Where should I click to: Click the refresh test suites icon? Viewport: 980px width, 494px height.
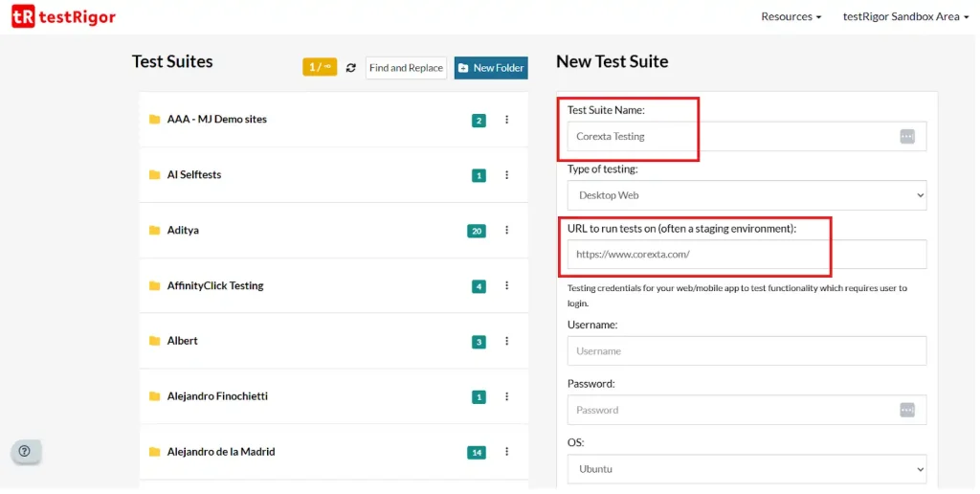click(x=350, y=68)
